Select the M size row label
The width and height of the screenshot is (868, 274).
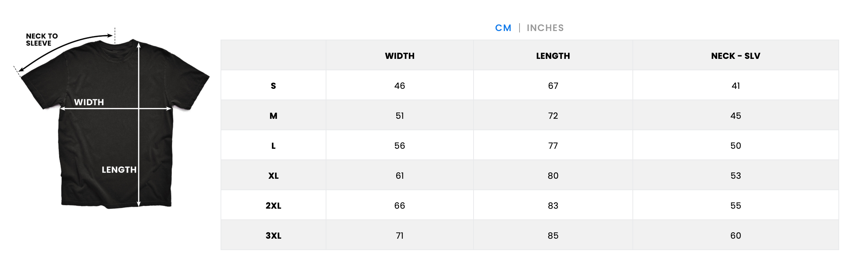[273, 116]
